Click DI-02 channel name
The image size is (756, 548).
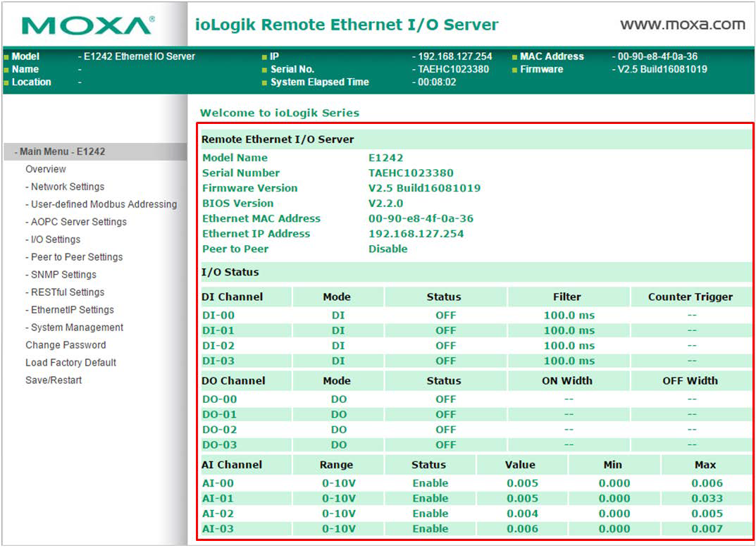[218, 346]
